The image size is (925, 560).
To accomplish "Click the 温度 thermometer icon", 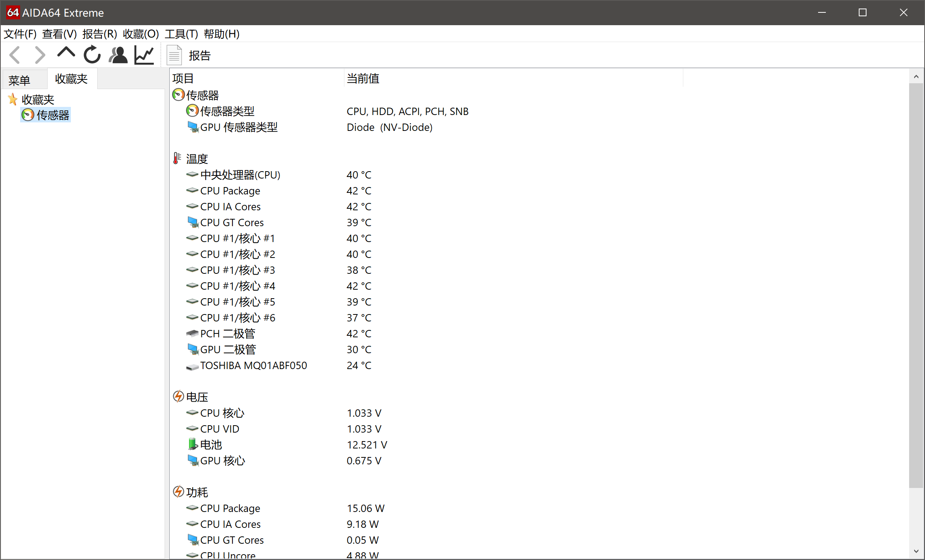I will point(177,158).
